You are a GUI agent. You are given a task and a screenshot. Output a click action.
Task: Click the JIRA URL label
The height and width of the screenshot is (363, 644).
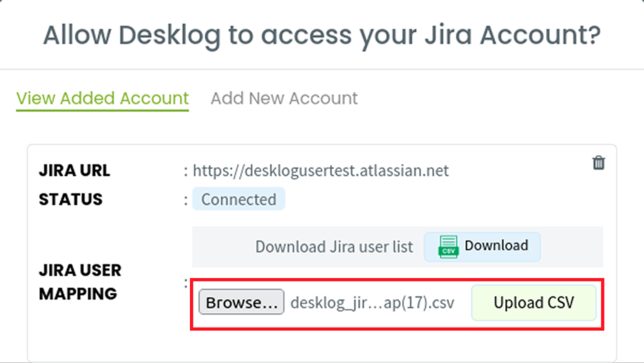pyautogui.click(x=74, y=170)
